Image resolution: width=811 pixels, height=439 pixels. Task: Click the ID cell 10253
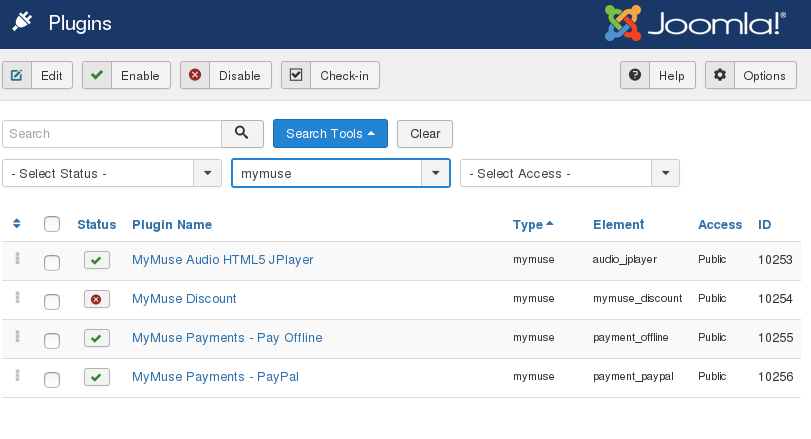(775, 260)
